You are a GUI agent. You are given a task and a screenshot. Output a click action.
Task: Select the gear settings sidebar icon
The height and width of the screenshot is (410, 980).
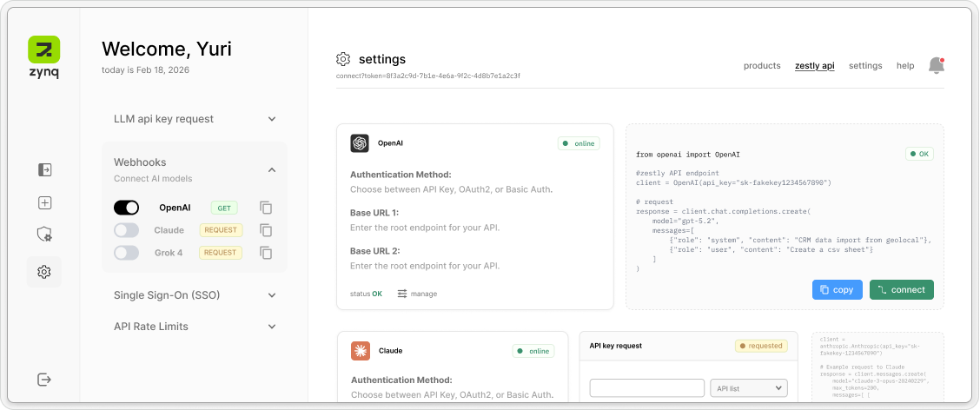[x=44, y=272]
